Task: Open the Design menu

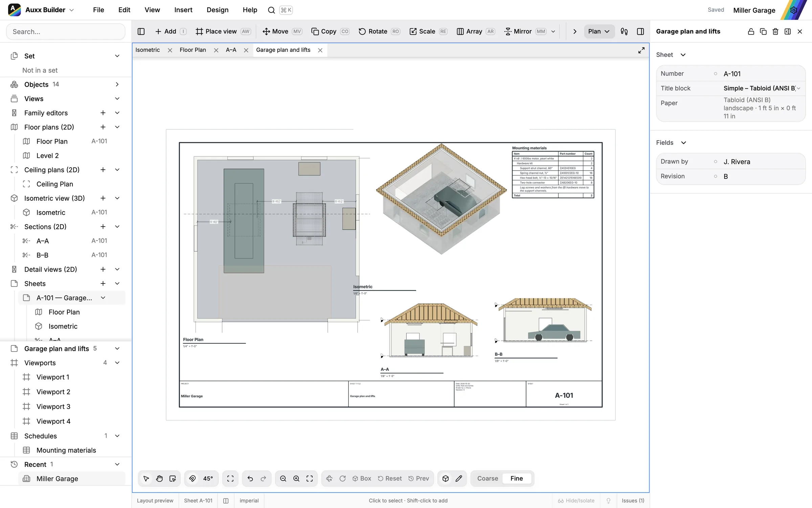Action: [x=217, y=10]
